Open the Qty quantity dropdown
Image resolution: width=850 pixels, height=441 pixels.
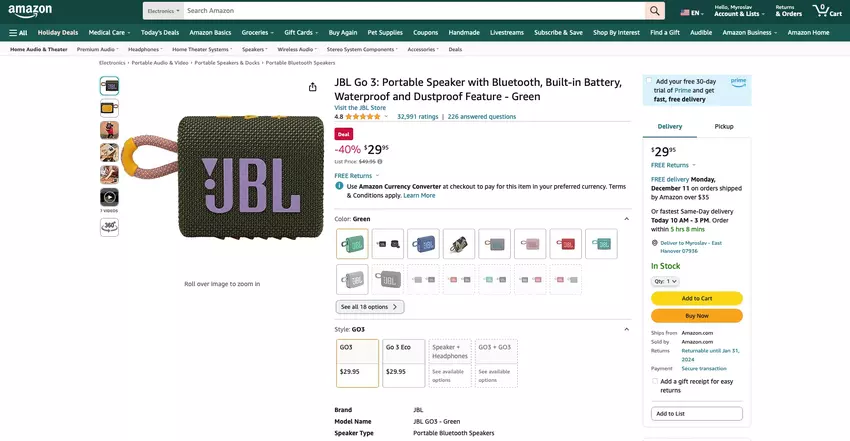(665, 281)
